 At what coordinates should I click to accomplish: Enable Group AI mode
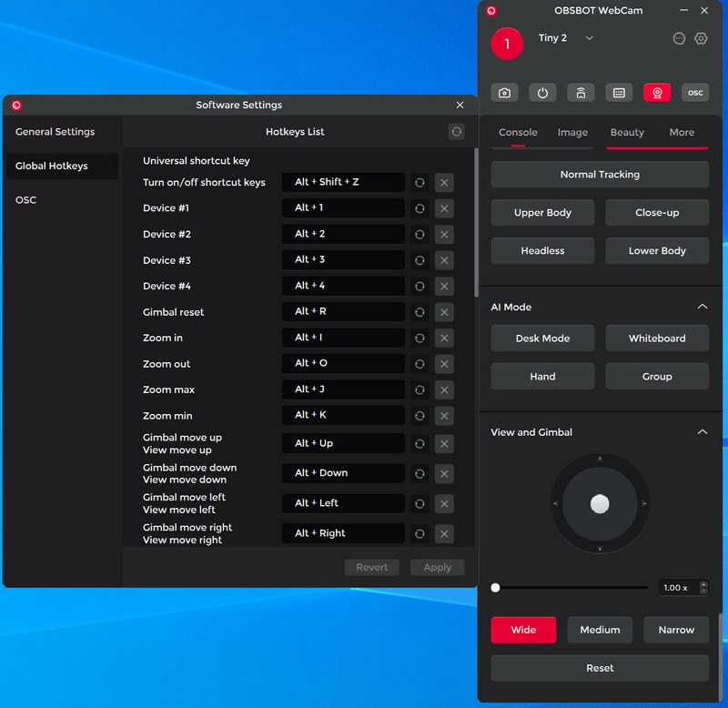657,377
